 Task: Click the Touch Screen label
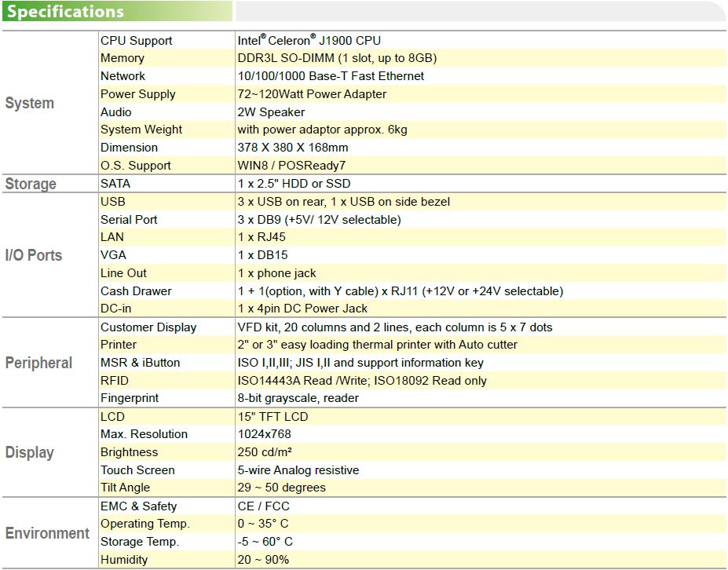pyautogui.click(x=137, y=470)
